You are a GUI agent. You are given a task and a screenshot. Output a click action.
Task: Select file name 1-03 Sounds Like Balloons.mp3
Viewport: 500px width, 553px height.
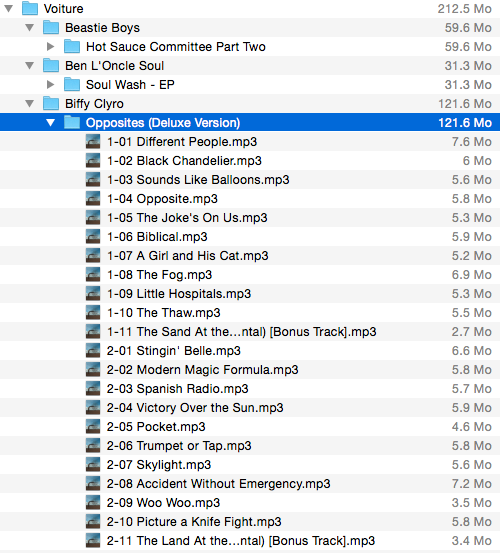tap(198, 180)
